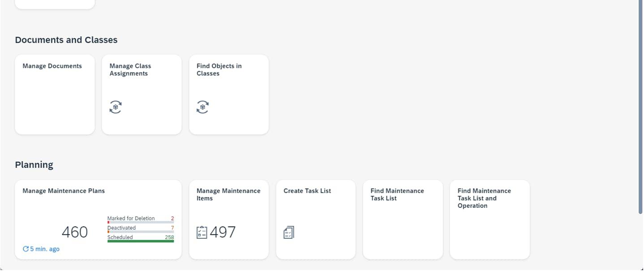The width and height of the screenshot is (644, 271).
Task: Click the refresh icon beside '5 min. ago'
Action: click(26, 249)
